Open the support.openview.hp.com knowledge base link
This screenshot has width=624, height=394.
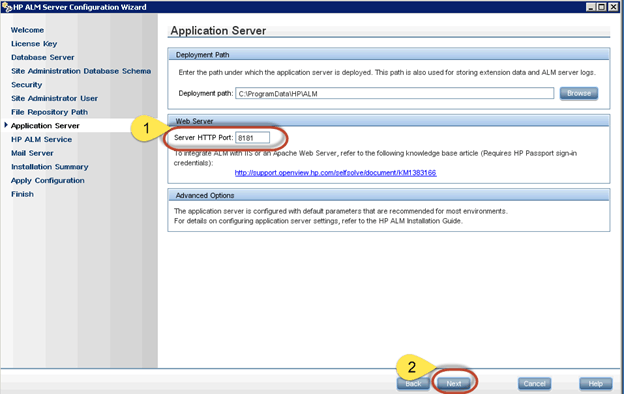point(335,173)
